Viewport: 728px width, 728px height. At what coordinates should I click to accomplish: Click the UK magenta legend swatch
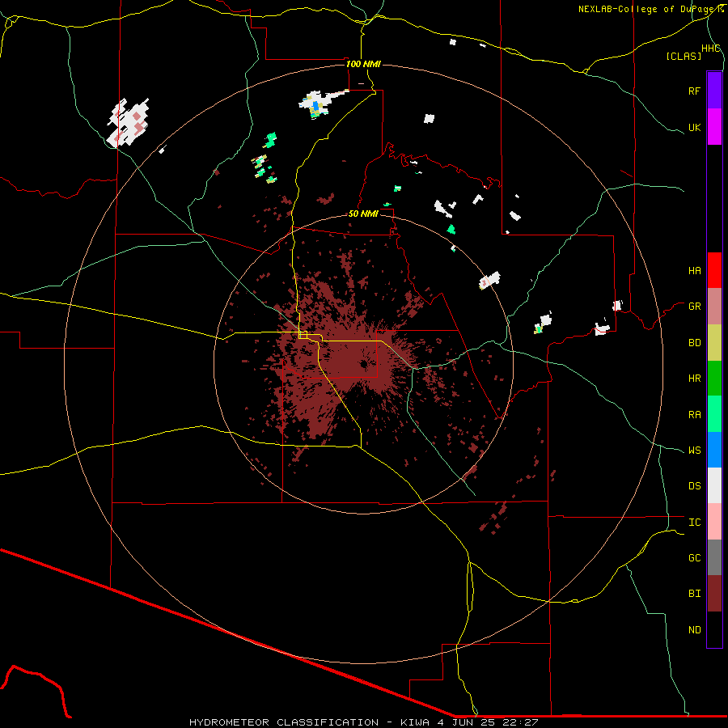(714, 127)
